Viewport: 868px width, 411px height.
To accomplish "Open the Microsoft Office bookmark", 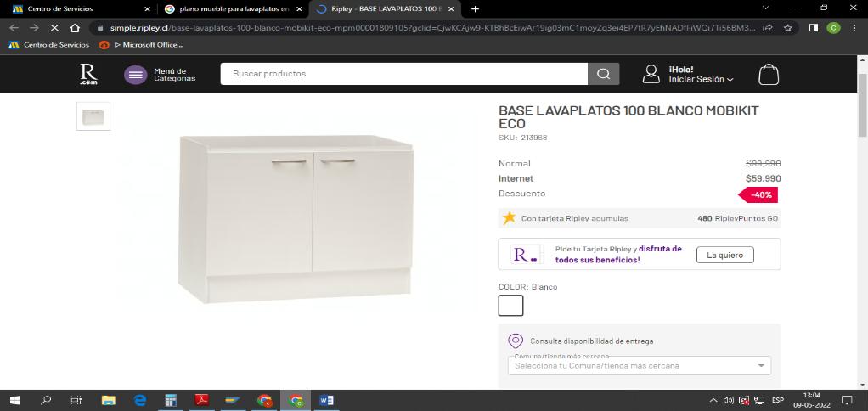I will click(141, 45).
